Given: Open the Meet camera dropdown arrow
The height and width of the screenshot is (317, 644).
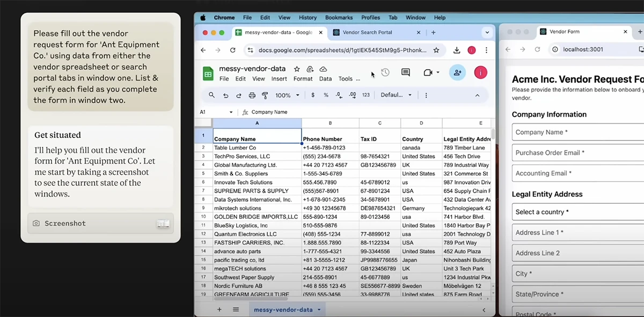Looking at the screenshot, I should coord(438,72).
